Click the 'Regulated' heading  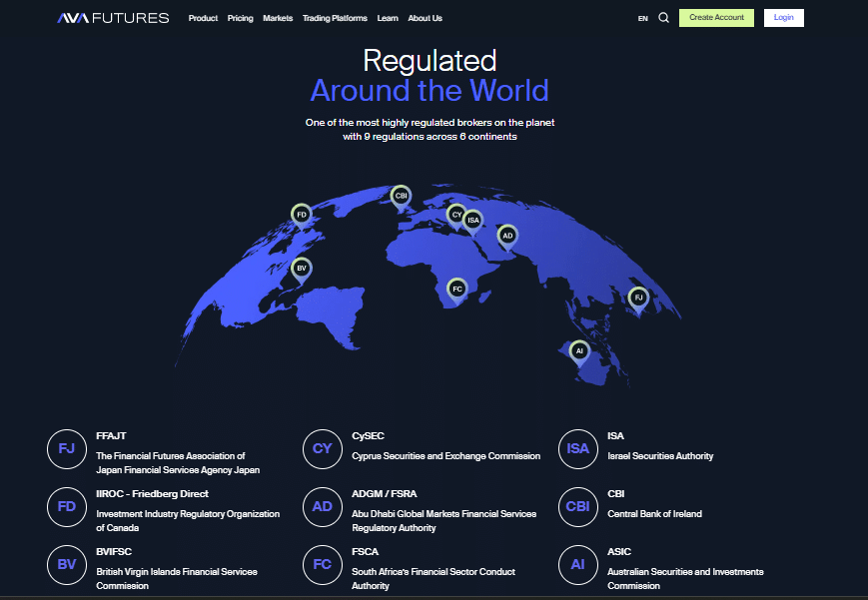[430, 60]
